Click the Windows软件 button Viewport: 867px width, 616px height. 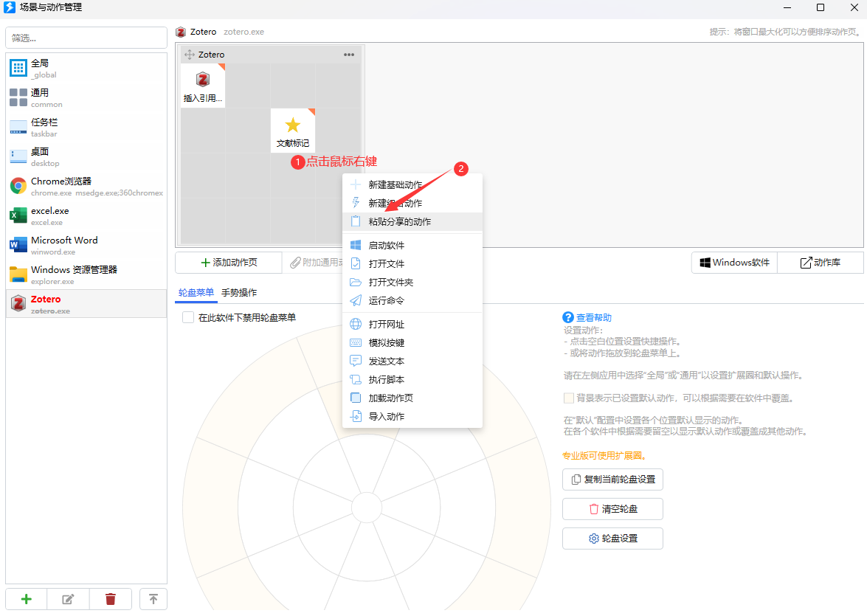click(734, 263)
